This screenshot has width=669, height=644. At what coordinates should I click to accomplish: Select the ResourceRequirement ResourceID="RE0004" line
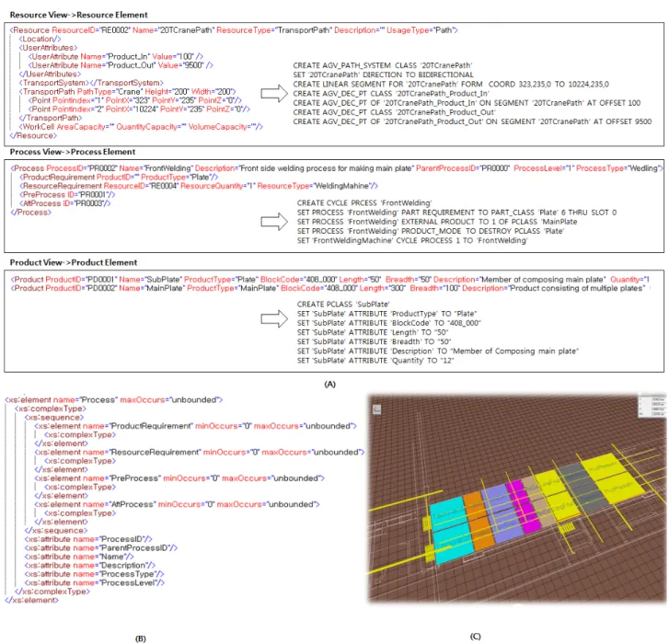pyautogui.click(x=199, y=186)
